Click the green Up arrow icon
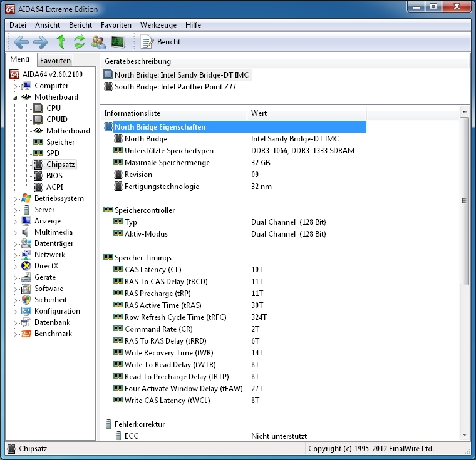 (61, 42)
